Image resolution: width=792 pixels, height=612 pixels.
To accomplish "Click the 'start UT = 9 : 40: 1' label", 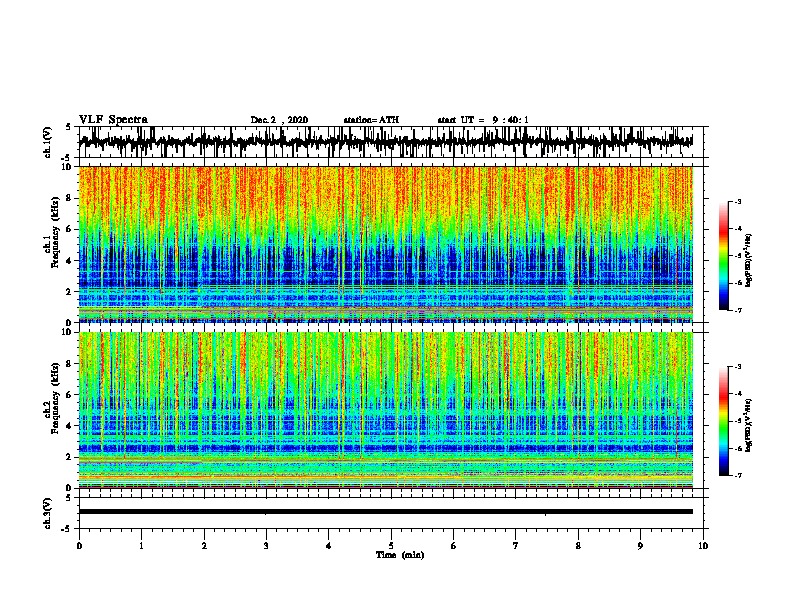I will click(483, 120).
